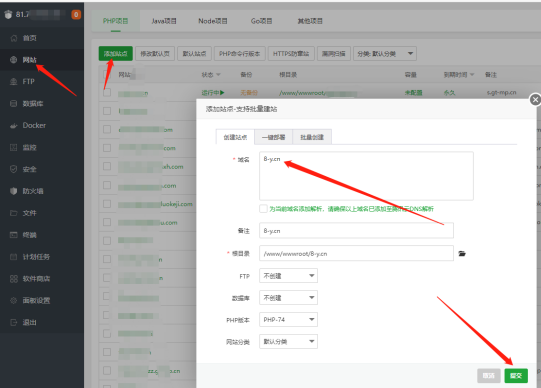The height and width of the screenshot is (388, 541).
Task: Click the orange notification badge showing 0
Action: 76,14
